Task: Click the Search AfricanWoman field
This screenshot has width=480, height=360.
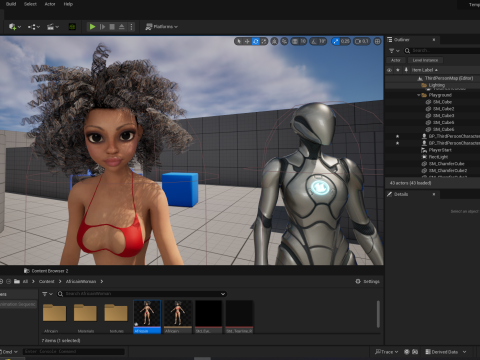Action: click(142, 294)
